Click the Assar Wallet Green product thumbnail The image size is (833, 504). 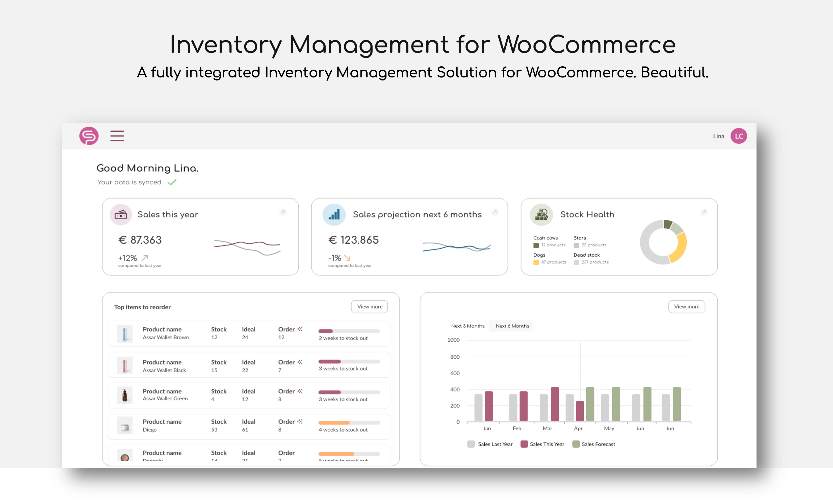click(x=125, y=395)
